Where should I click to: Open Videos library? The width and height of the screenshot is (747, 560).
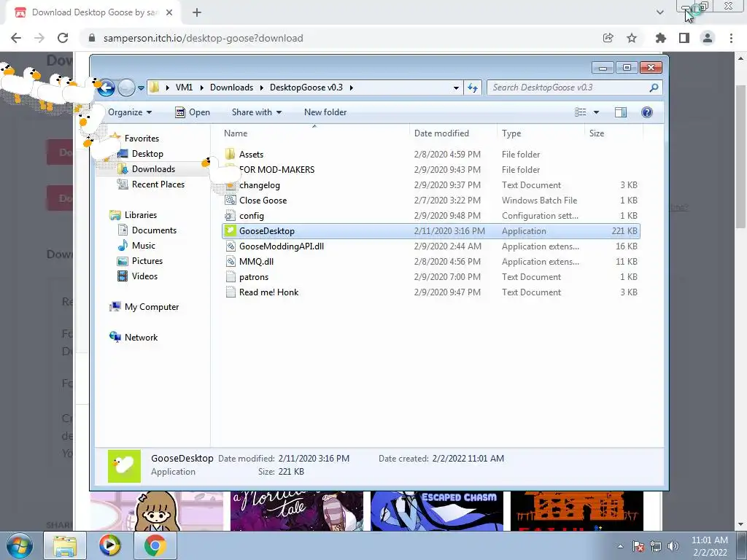(x=144, y=276)
